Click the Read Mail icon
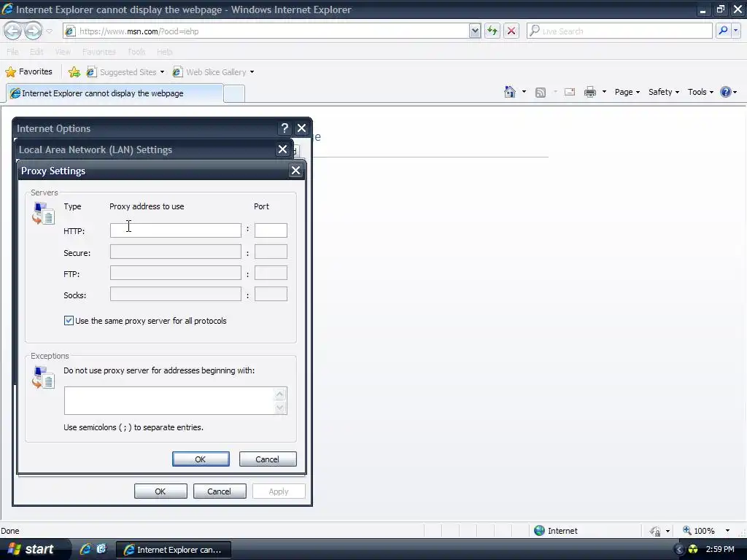Viewport: 747px width, 560px height. [x=570, y=92]
